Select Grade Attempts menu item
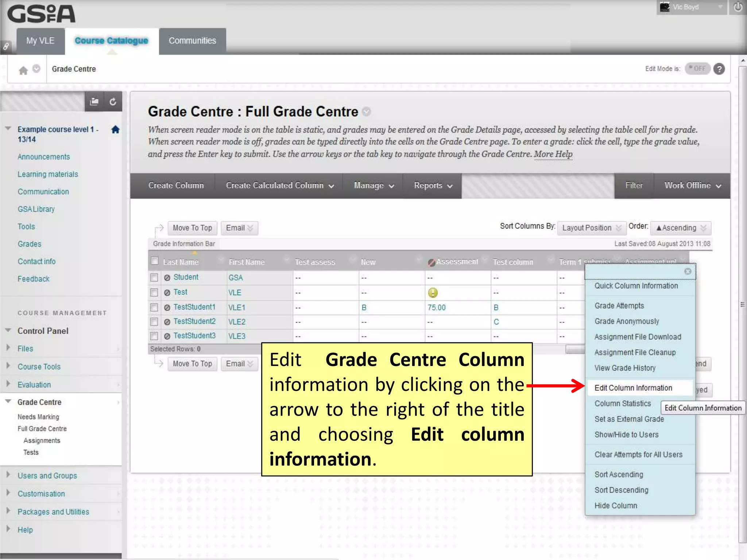747x560 pixels. (x=619, y=306)
